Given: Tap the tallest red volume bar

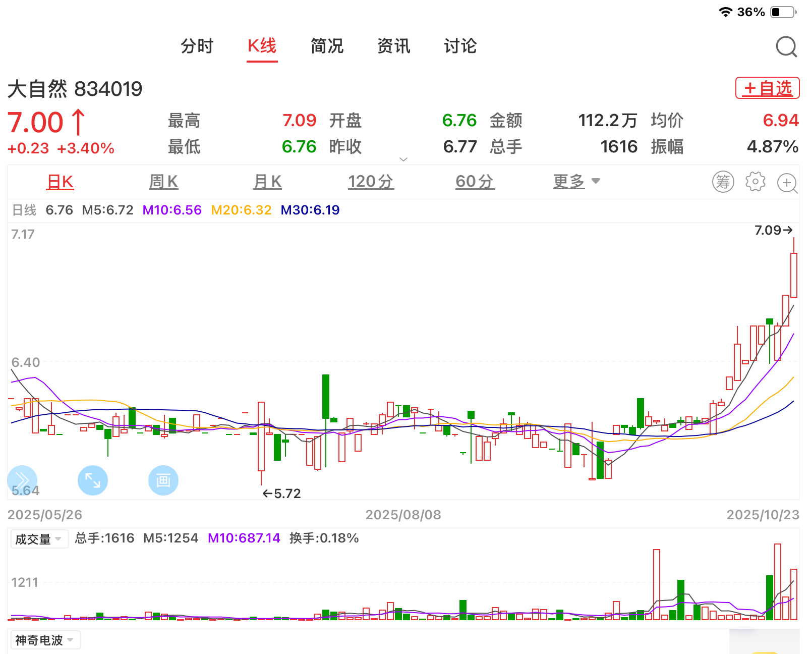Looking at the screenshot, I should coord(778,582).
